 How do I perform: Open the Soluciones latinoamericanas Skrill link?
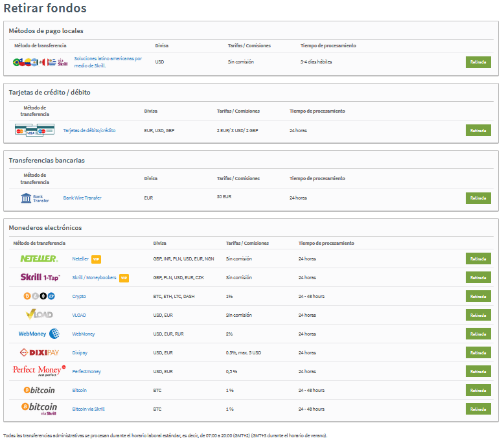[108, 62]
